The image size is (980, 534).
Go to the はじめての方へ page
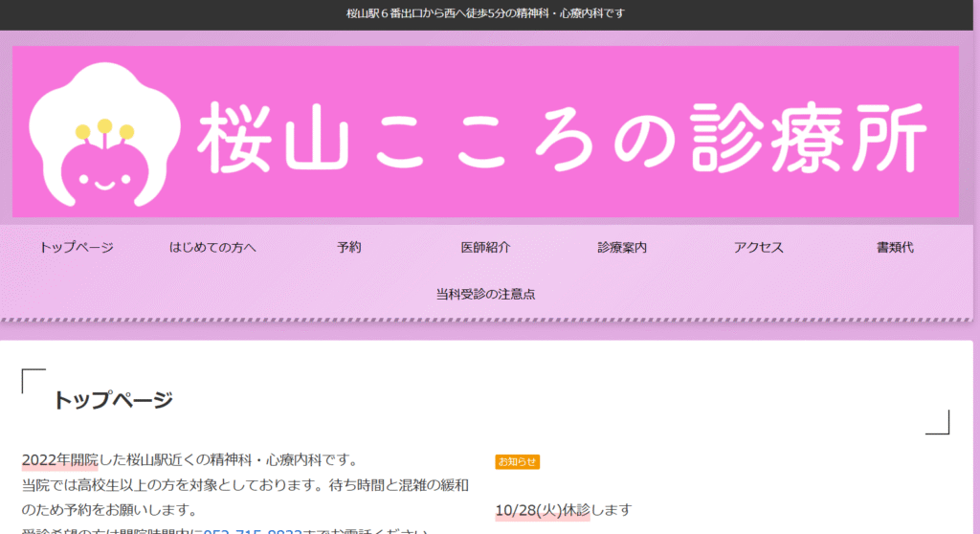(x=212, y=248)
